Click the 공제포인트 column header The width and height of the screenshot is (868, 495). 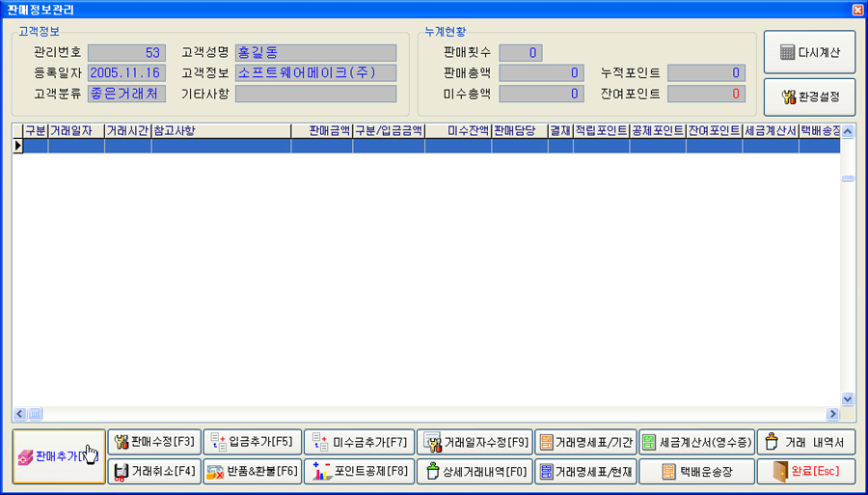(x=658, y=130)
